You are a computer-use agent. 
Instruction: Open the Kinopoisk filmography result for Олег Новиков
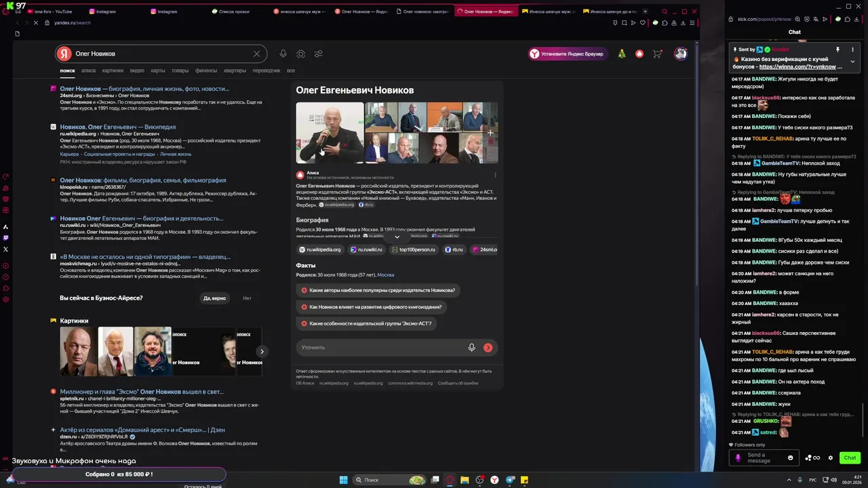point(143,180)
